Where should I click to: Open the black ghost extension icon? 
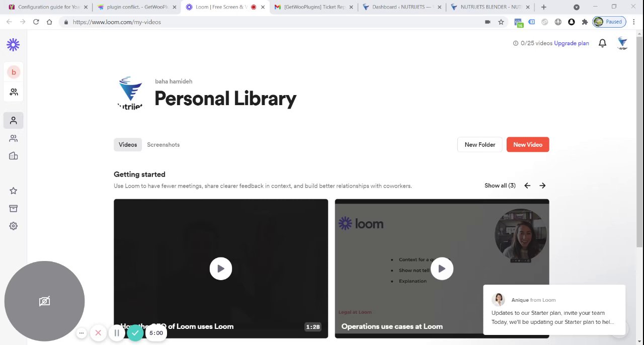point(572,22)
